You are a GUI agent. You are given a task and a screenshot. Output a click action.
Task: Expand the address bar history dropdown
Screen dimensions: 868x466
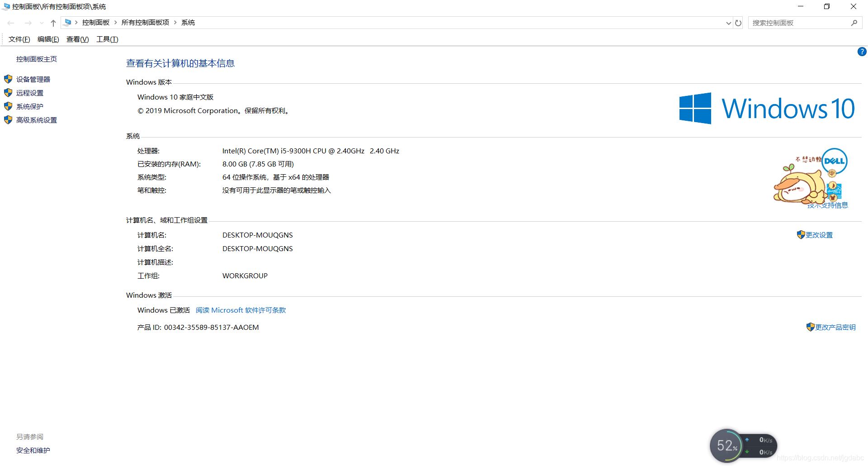728,23
